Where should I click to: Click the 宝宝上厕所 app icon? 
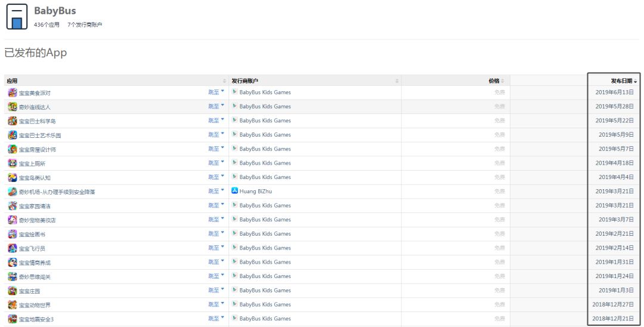(x=13, y=163)
